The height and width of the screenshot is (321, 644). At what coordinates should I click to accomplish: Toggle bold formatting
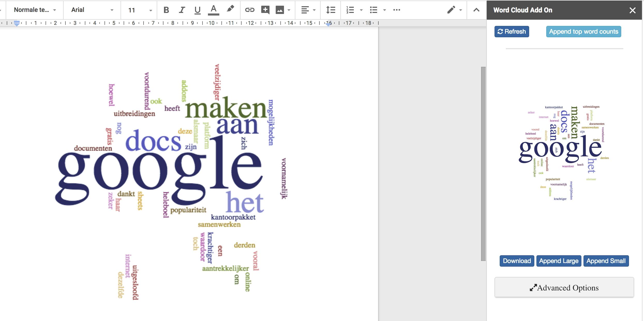tap(166, 10)
